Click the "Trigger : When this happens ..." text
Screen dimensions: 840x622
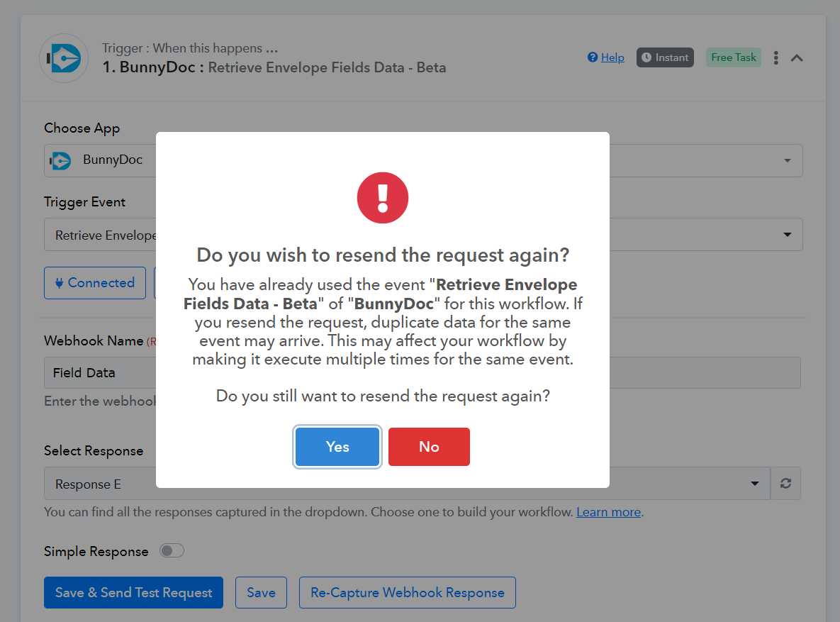190,48
